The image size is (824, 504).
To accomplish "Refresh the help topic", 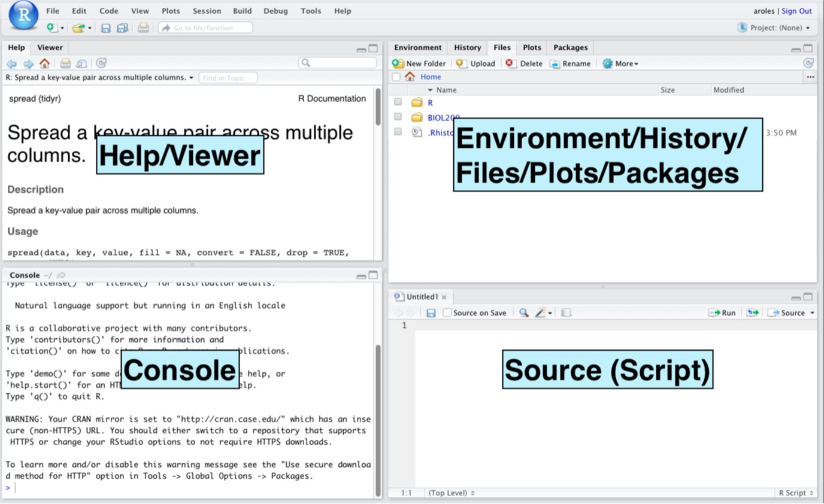I will 101,63.
